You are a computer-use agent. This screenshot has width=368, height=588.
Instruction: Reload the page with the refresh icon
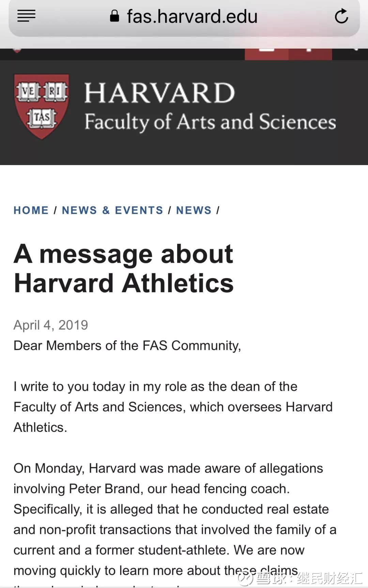pyautogui.click(x=341, y=16)
